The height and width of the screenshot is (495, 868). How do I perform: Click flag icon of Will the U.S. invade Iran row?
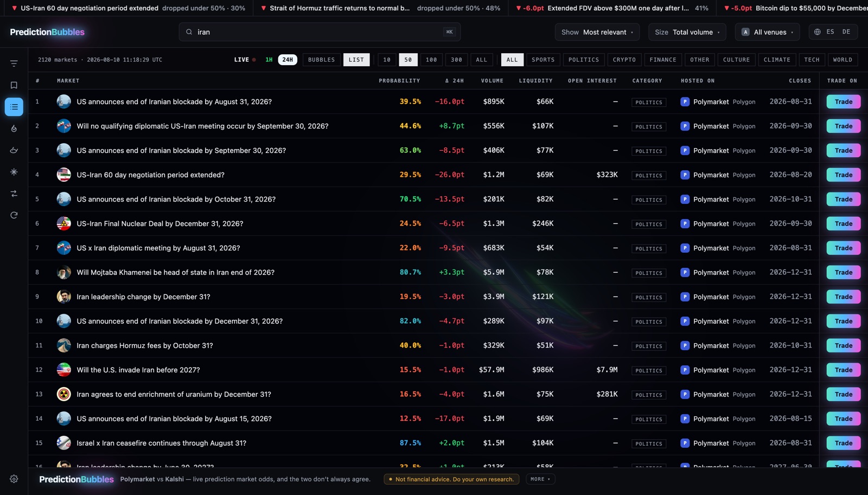click(x=64, y=370)
